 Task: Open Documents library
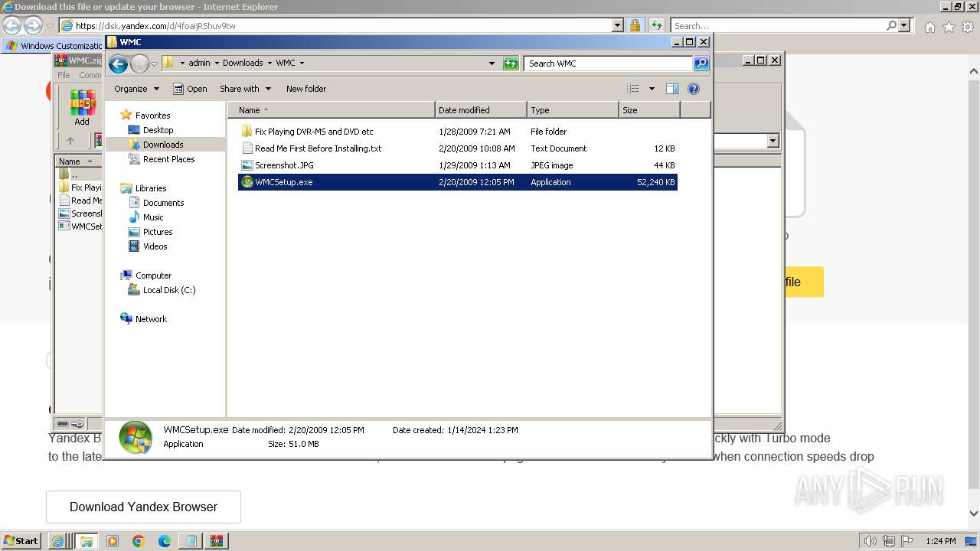(x=163, y=203)
